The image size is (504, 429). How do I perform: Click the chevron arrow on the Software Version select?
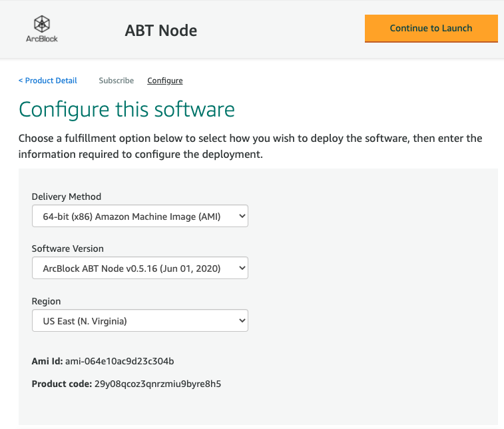pyautogui.click(x=241, y=268)
